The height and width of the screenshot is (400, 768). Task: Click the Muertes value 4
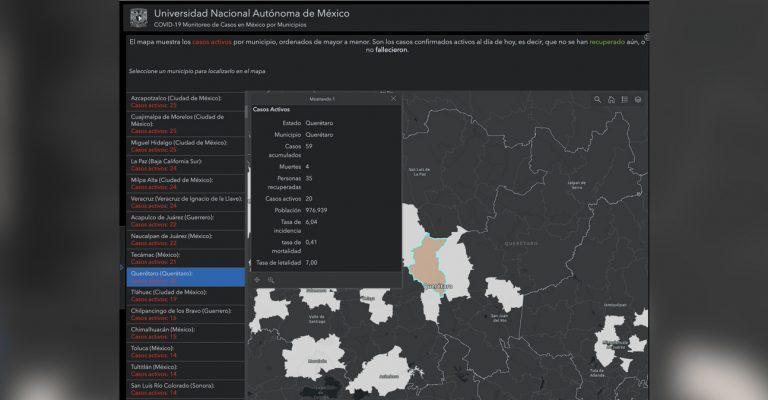[x=307, y=167]
